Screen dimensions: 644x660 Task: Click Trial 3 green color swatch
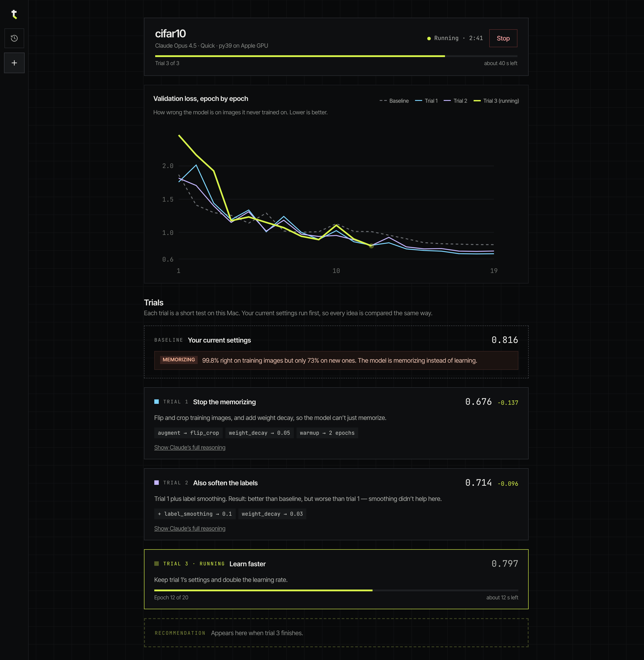click(x=156, y=564)
